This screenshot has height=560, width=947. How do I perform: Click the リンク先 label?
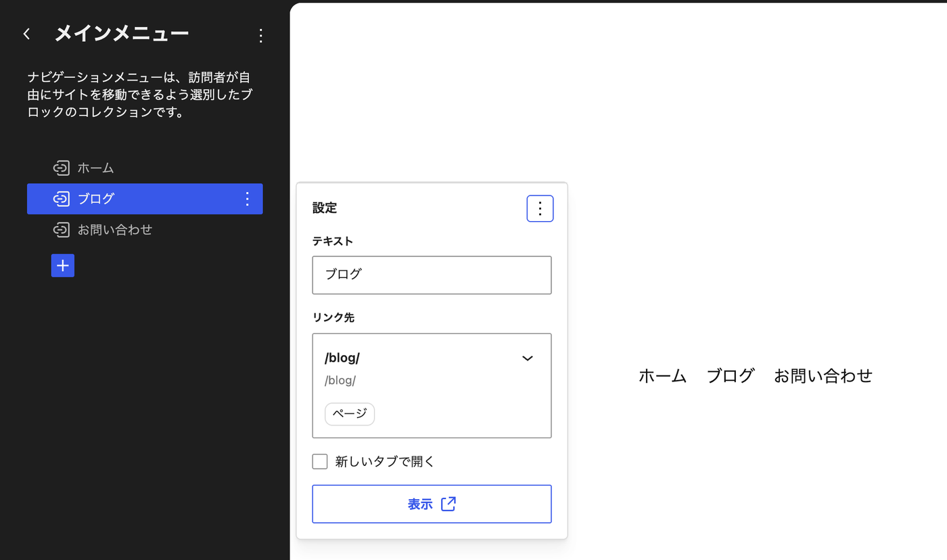coord(333,317)
